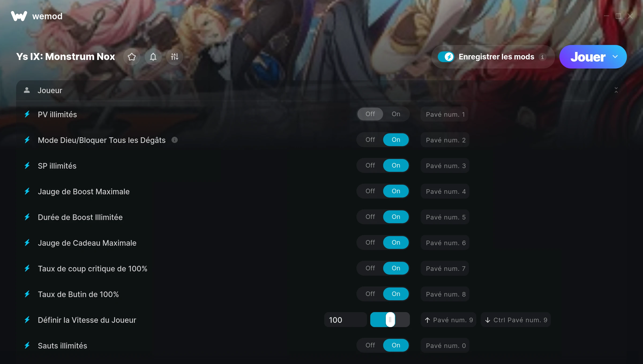Change the Ctrl Pavé num. 9 decrease hotkey

click(x=516, y=320)
